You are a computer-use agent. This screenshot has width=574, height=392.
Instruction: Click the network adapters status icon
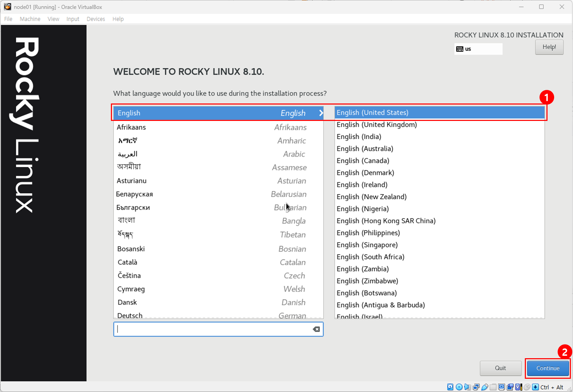pyautogui.click(x=476, y=387)
